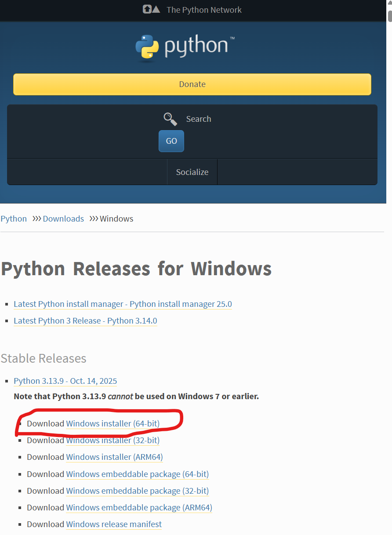Screen dimensions: 392x535
Task: Click the magnifying glass search icon
Action: coord(171,119)
